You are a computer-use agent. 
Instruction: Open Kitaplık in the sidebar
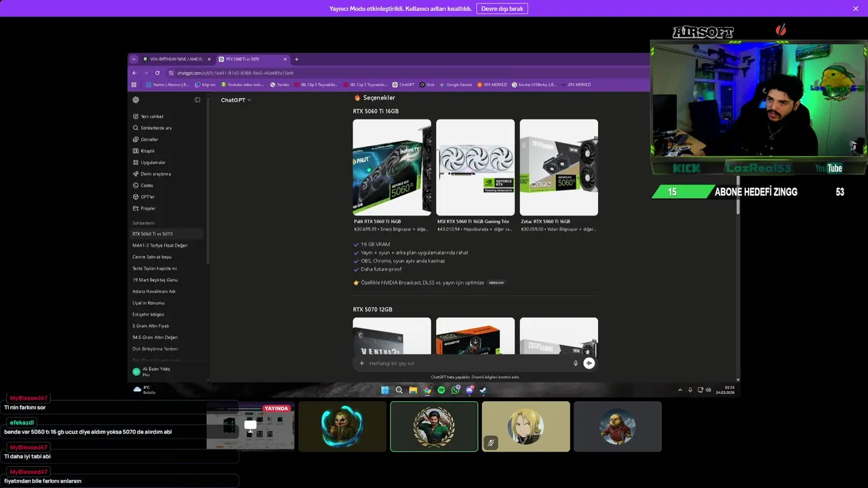(167, 151)
